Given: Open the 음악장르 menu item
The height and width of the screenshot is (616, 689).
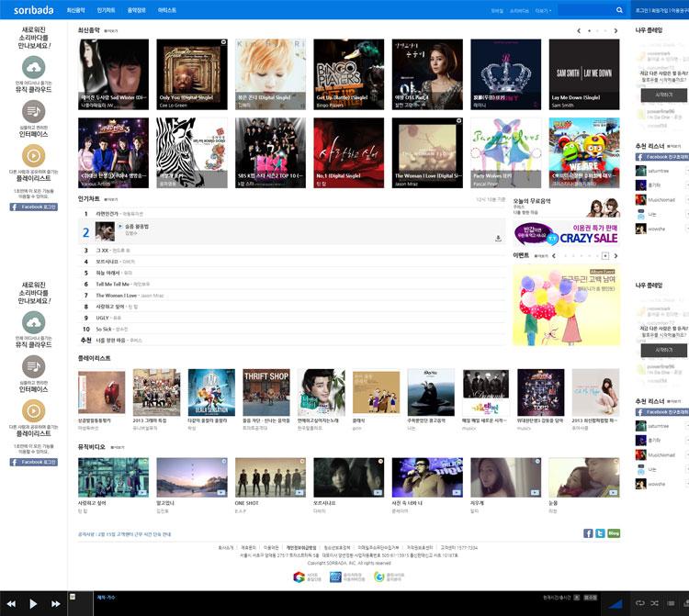Looking at the screenshot, I should click(x=137, y=10).
